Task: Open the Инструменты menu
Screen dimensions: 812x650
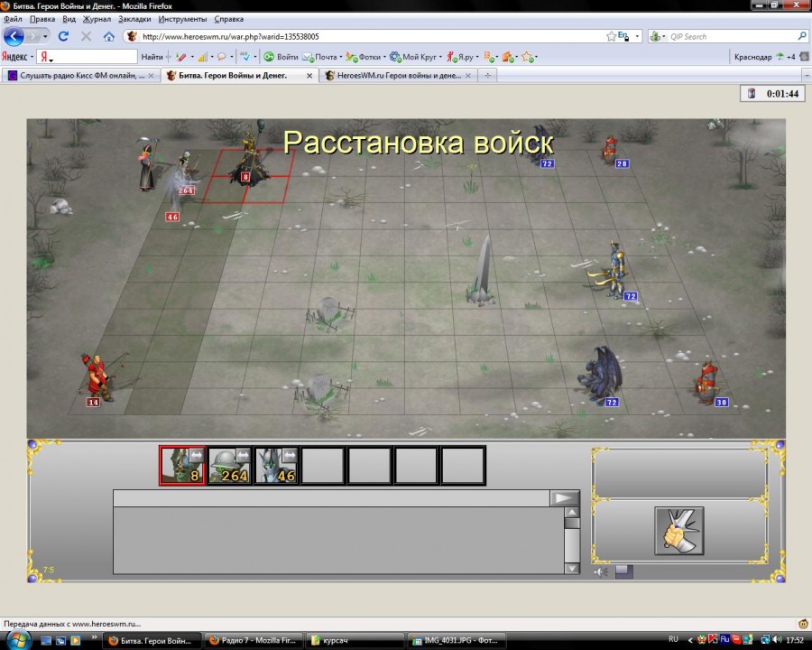Action: click(x=183, y=19)
